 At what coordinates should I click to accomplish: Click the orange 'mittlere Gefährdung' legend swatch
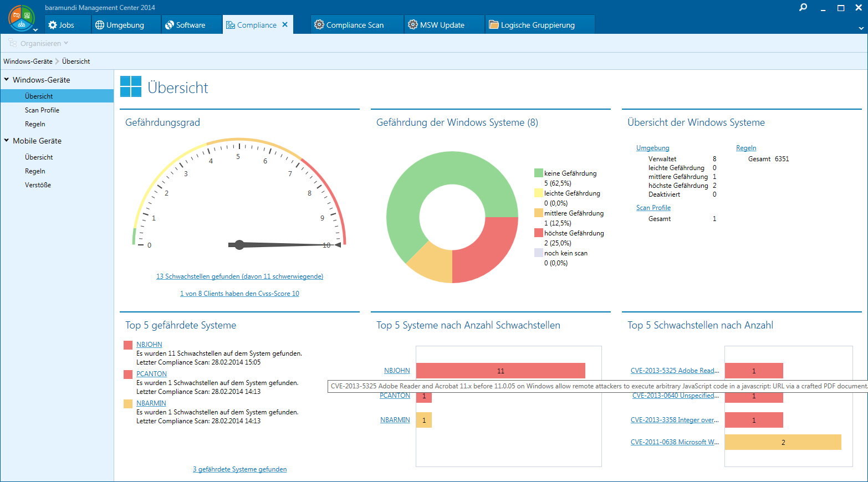pyautogui.click(x=539, y=213)
